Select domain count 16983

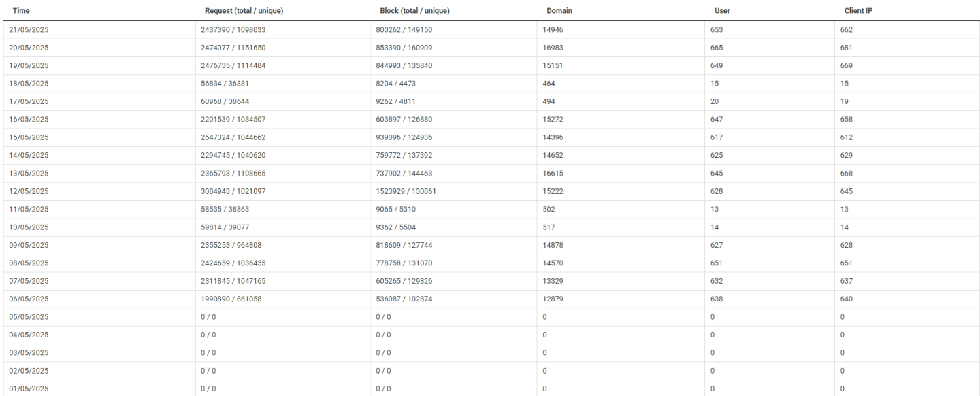pyautogui.click(x=553, y=48)
